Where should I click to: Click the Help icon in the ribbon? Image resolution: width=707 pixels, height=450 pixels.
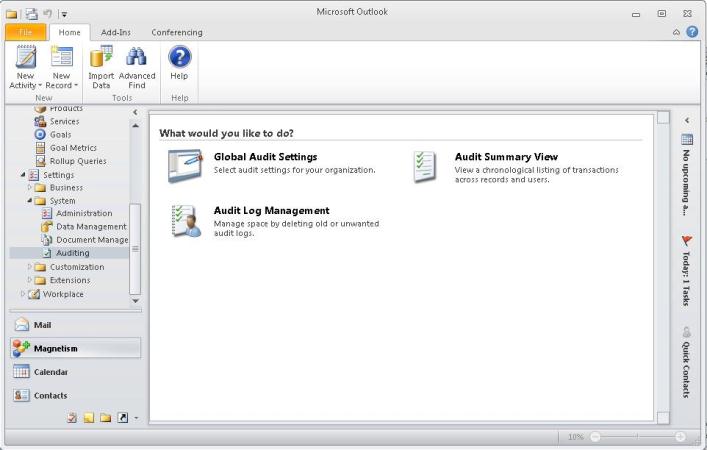coord(179,60)
